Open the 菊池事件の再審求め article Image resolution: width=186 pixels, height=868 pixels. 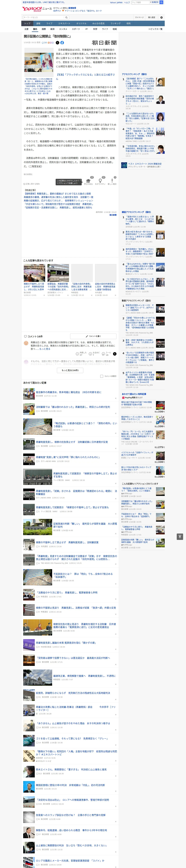[x=69, y=392]
